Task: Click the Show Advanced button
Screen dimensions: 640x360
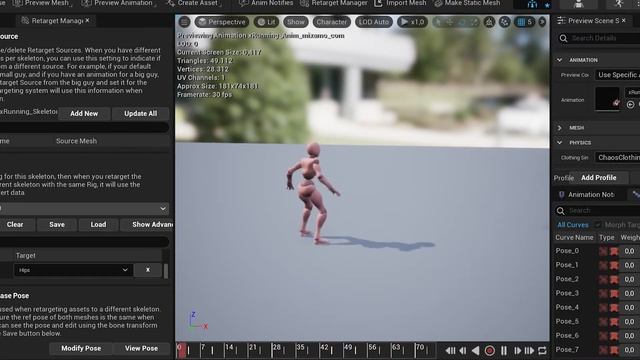Action: (x=148, y=224)
